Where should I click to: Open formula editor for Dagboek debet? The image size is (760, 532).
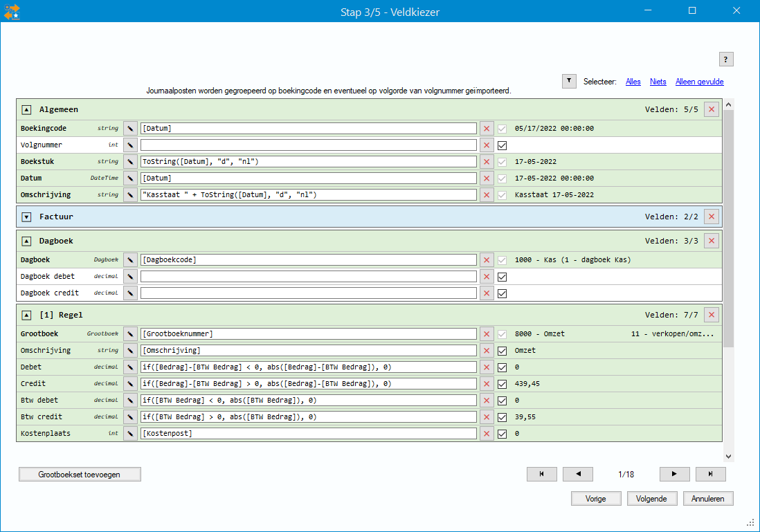click(130, 277)
